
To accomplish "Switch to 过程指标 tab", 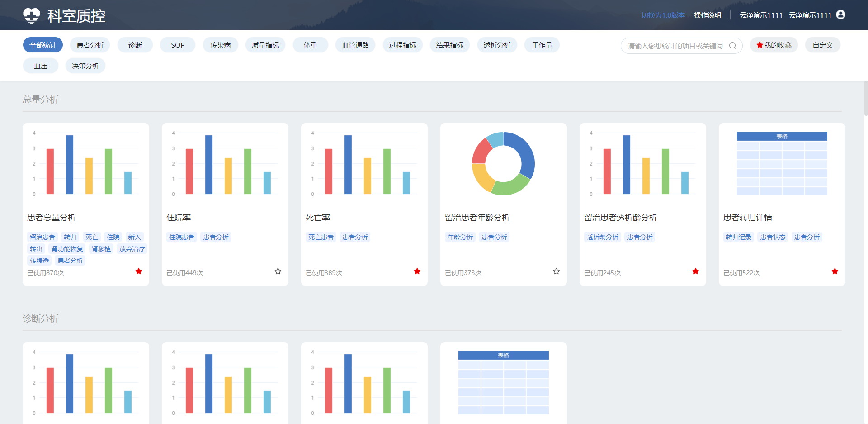I will pos(403,45).
